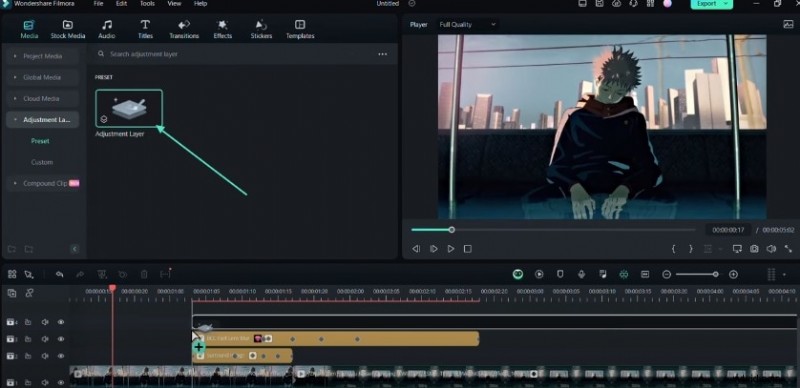
Task: Toggle the auto snapping icon
Action: point(623,275)
